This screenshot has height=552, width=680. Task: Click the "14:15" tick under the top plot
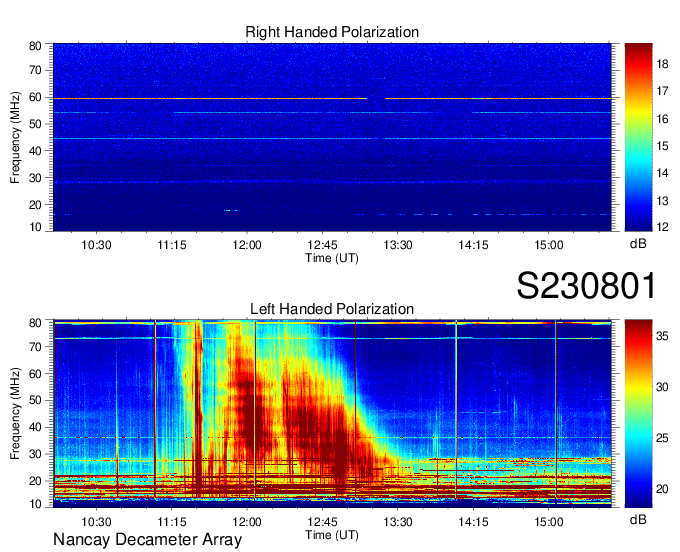[x=473, y=245]
